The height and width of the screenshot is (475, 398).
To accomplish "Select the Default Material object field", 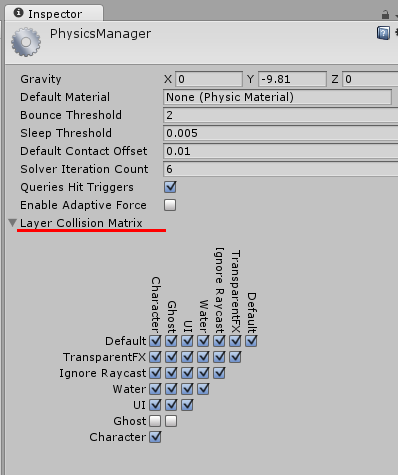I will click(277, 97).
